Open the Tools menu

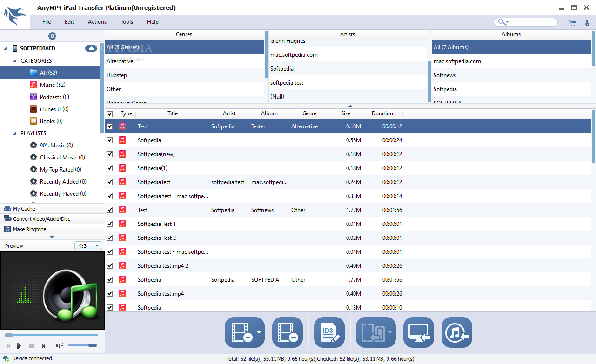tap(127, 22)
